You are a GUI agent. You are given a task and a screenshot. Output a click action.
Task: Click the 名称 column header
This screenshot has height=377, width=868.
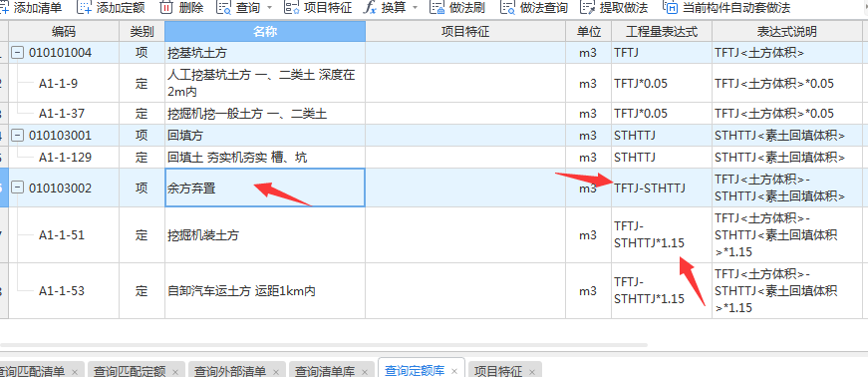point(265,32)
